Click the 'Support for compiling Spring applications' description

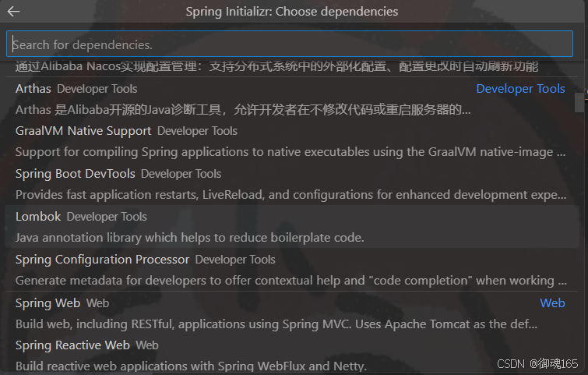click(290, 152)
